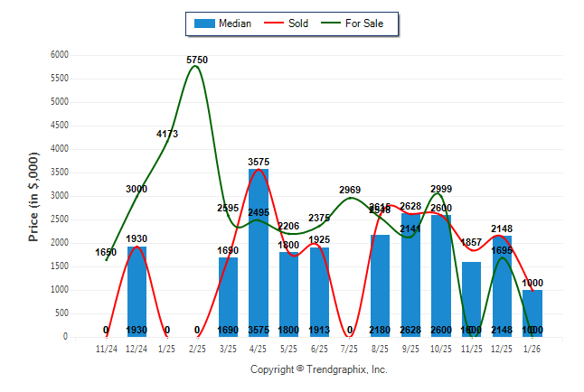The height and width of the screenshot is (392, 584).
Task: Select the 2/25 x-axis date label
Action: pos(197,347)
